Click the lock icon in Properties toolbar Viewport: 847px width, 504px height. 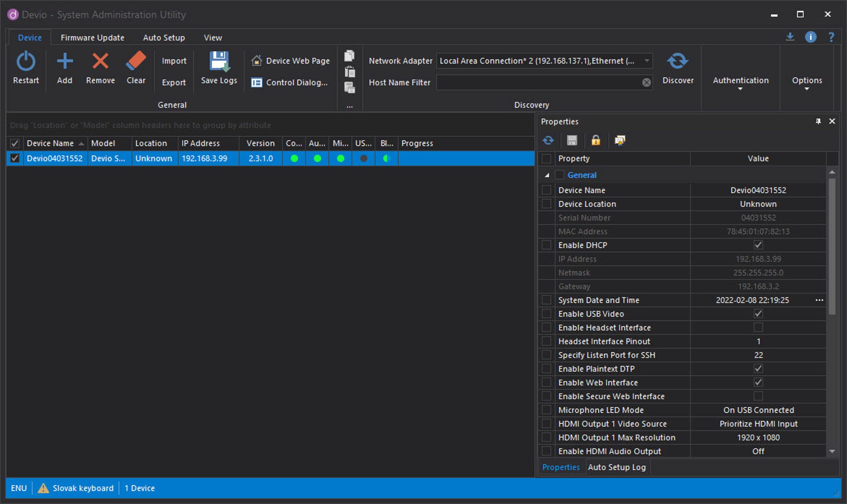coord(596,140)
